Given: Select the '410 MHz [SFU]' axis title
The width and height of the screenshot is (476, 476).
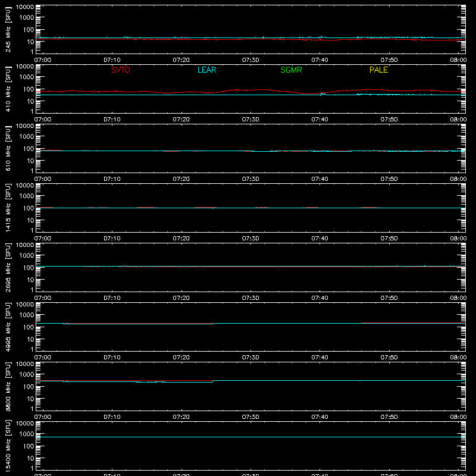Looking at the screenshot, I should [x=8, y=89].
